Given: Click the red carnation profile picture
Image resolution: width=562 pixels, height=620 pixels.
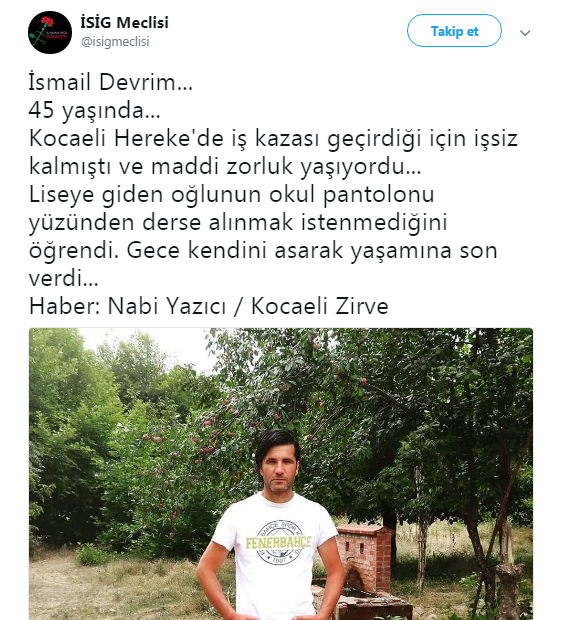Looking at the screenshot, I should (x=50, y=32).
